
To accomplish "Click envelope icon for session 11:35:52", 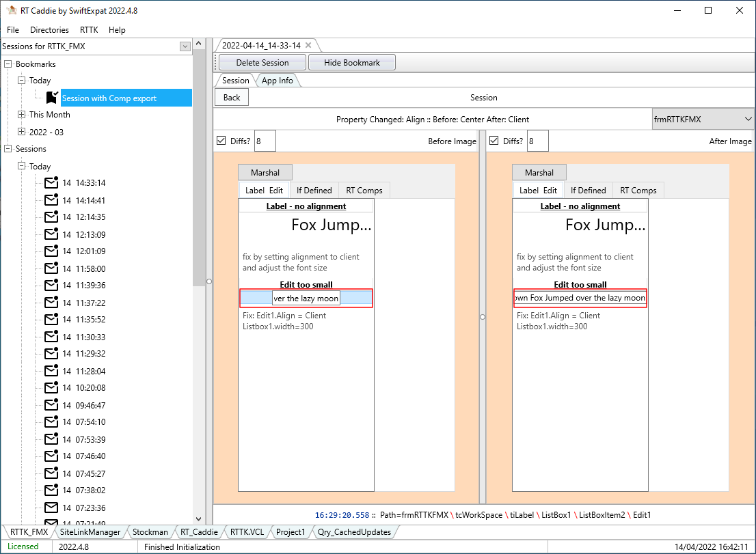I will tap(51, 319).
